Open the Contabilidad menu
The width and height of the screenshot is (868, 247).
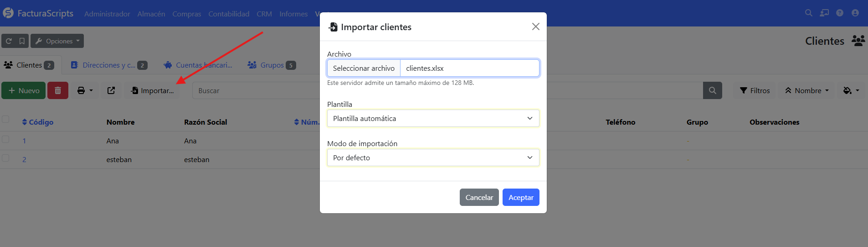[229, 14]
